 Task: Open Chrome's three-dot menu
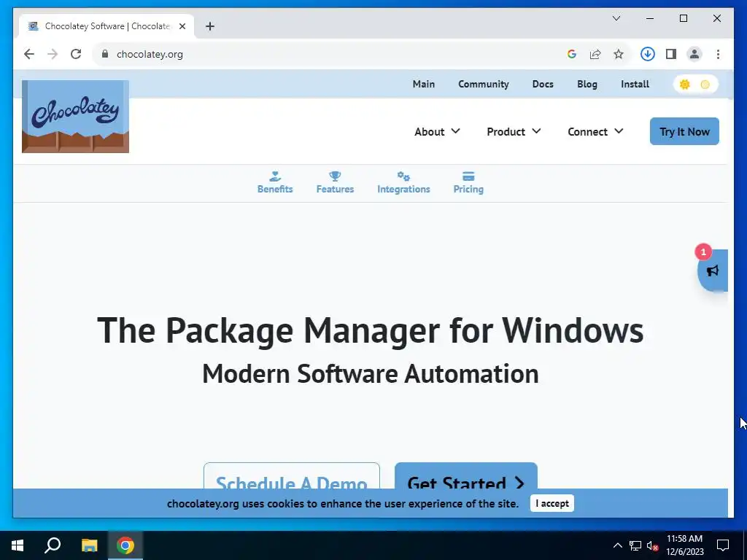(x=718, y=54)
